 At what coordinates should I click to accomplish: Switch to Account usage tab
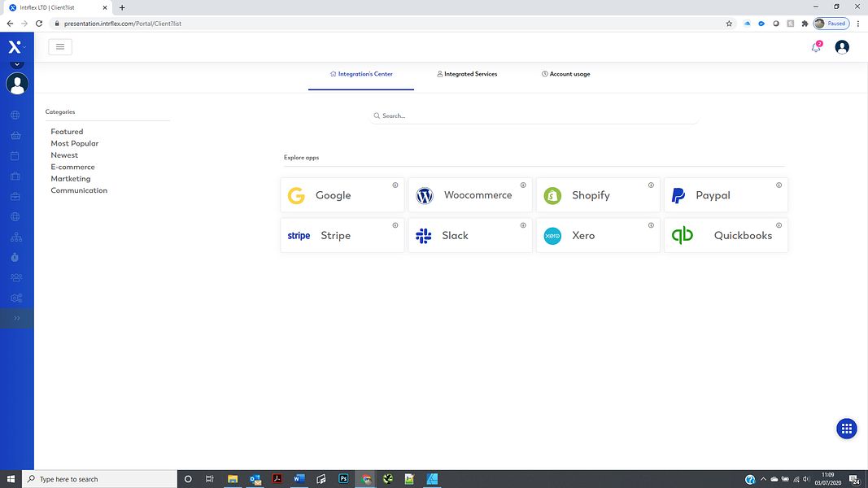(x=565, y=74)
